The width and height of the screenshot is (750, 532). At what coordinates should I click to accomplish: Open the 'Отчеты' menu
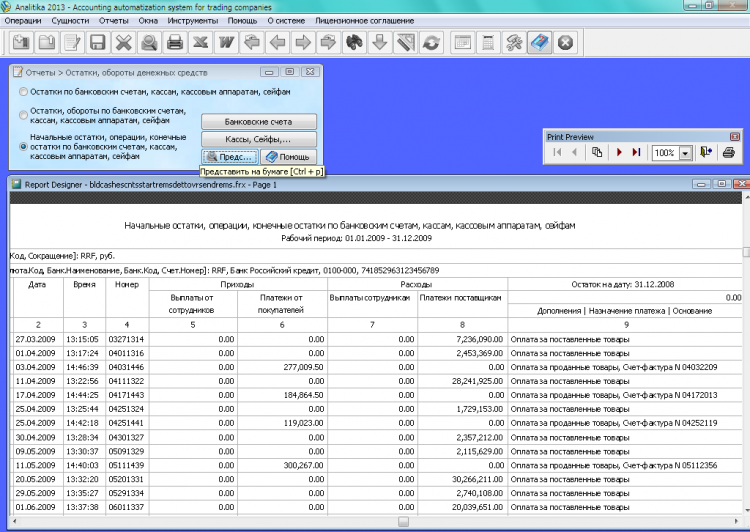coord(113,20)
